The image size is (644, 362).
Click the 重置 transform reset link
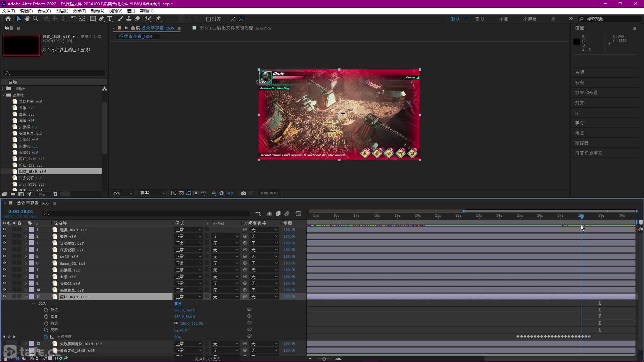tap(178, 303)
